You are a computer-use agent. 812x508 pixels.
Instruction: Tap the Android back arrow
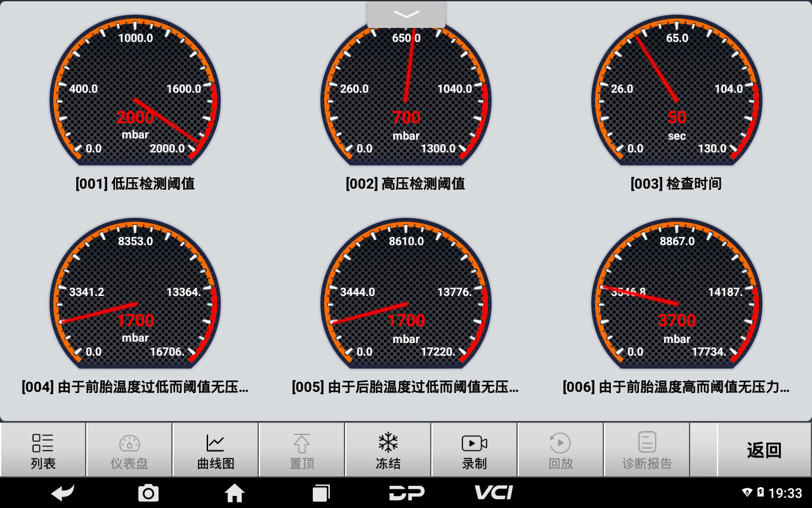point(63,493)
